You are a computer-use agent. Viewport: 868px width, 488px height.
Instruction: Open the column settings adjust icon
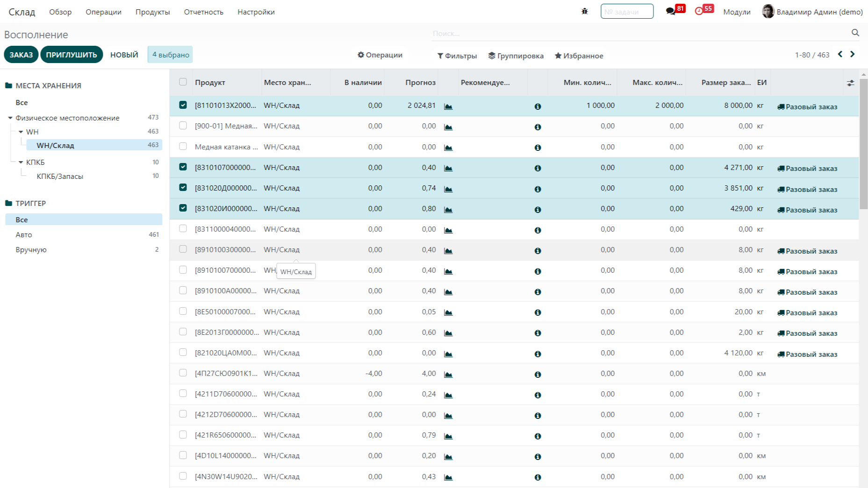click(x=850, y=83)
